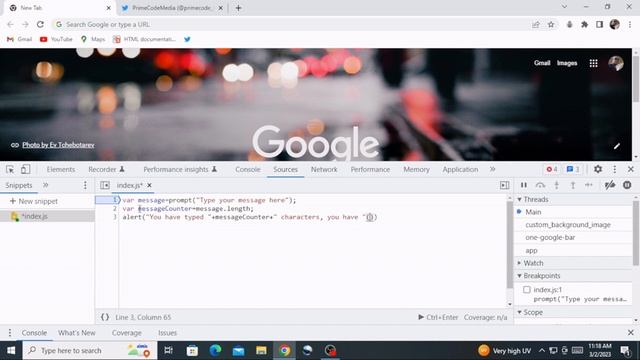The image size is (640, 360).
Task: Close the bottom drawer
Action: click(x=631, y=333)
